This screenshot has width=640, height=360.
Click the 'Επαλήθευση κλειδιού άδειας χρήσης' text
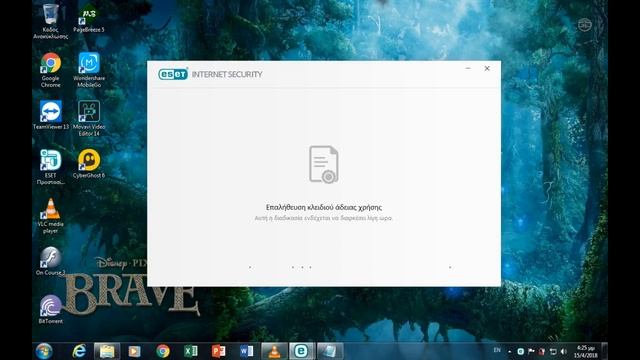[324, 207]
